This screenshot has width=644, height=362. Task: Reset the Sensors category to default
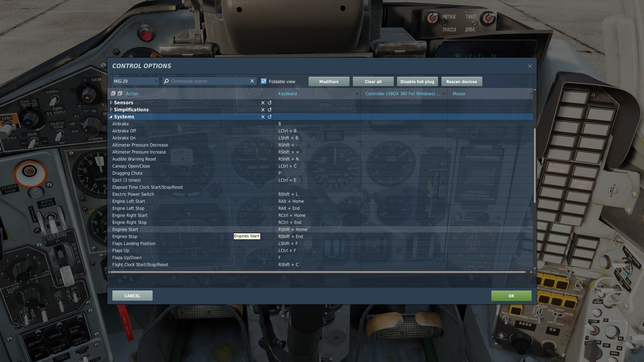(x=270, y=103)
